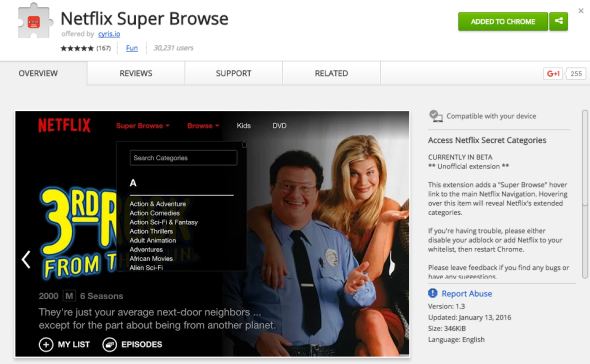Select Adult Animation category
This screenshot has height=364, width=590.
tap(153, 240)
